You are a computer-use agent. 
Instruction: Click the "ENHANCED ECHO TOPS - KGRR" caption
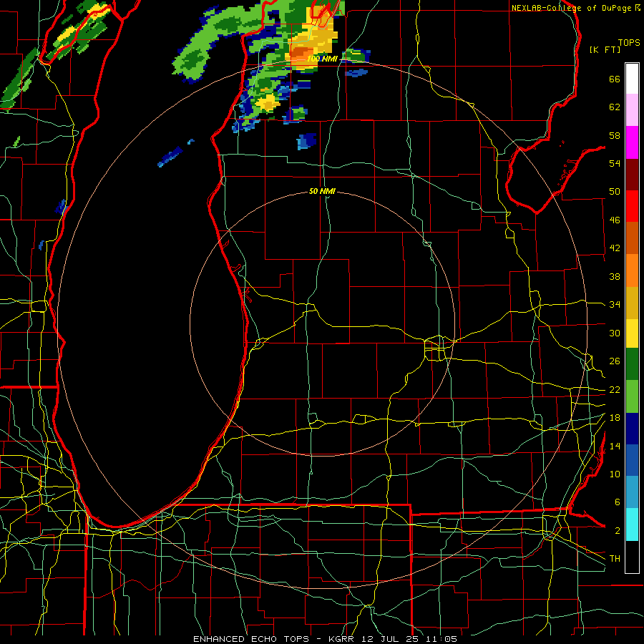point(273,639)
